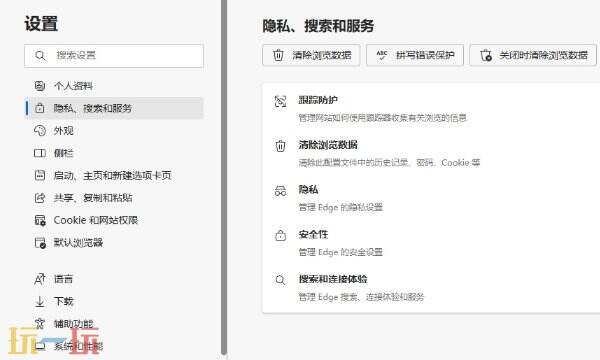This screenshot has width=600, height=360.
Task: Click the icon beside 启动、主页和新建选项卡页
Action: coord(40,176)
